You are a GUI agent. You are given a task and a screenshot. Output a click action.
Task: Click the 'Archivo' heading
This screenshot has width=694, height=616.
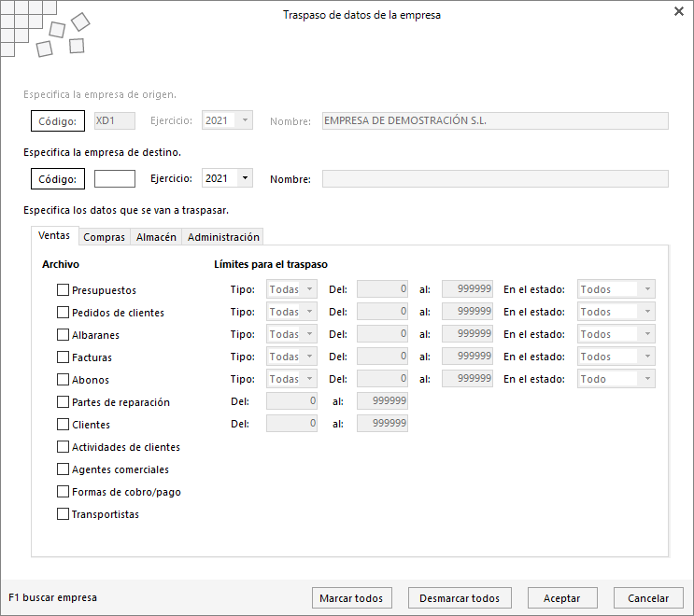(x=61, y=264)
